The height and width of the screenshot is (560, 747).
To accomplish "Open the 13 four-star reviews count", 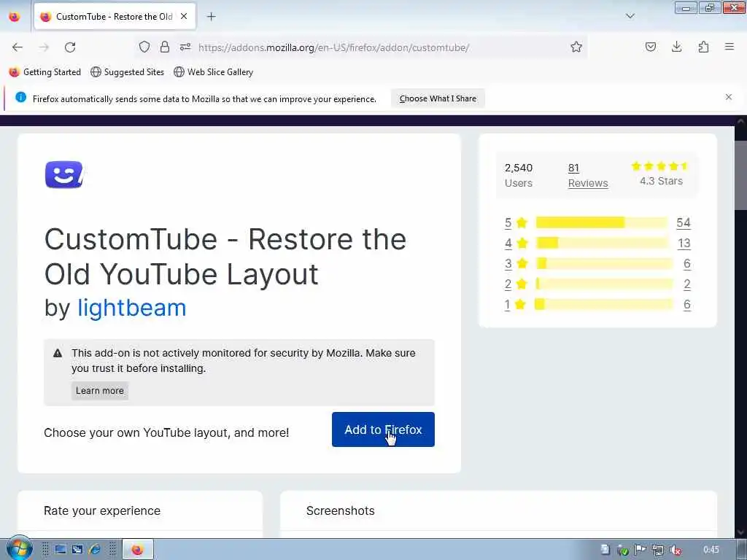I will [684, 244].
